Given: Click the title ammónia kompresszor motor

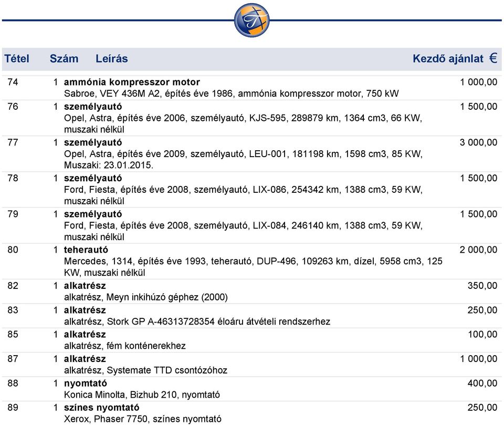Looking at the screenshot, I should coord(132,82).
